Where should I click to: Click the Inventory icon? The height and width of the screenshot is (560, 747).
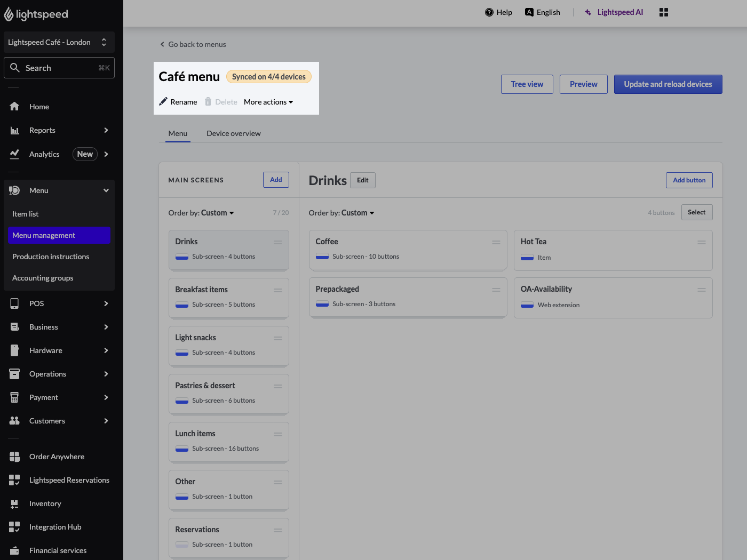click(14, 503)
